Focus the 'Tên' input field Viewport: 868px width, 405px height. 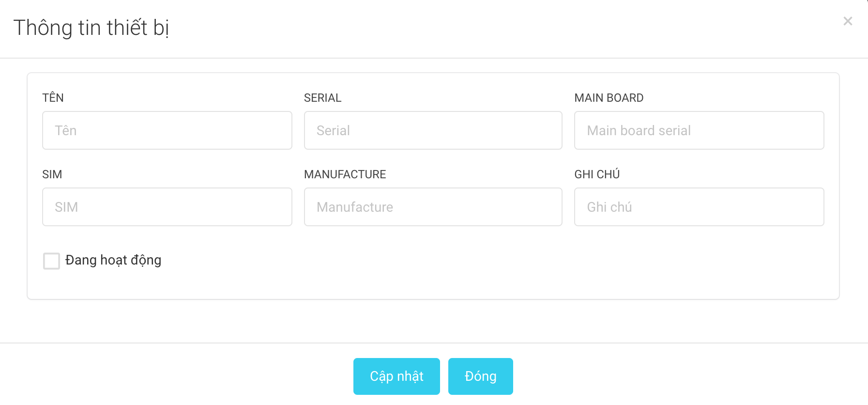point(167,130)
